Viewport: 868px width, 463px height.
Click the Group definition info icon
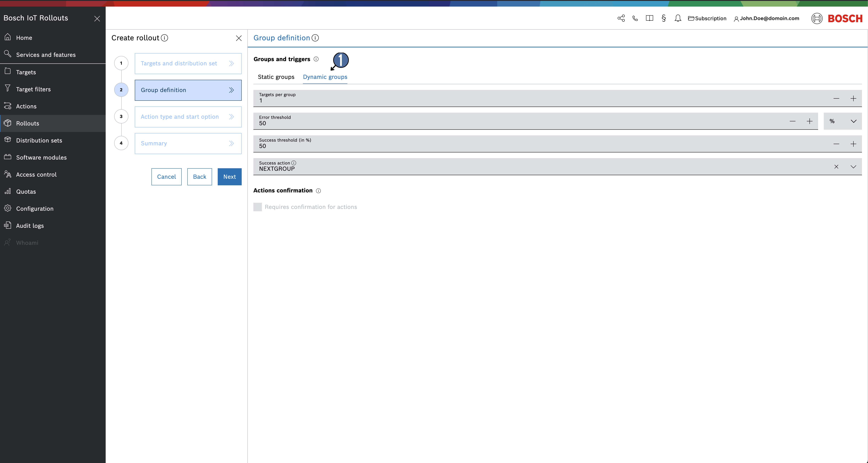[315, 38]
